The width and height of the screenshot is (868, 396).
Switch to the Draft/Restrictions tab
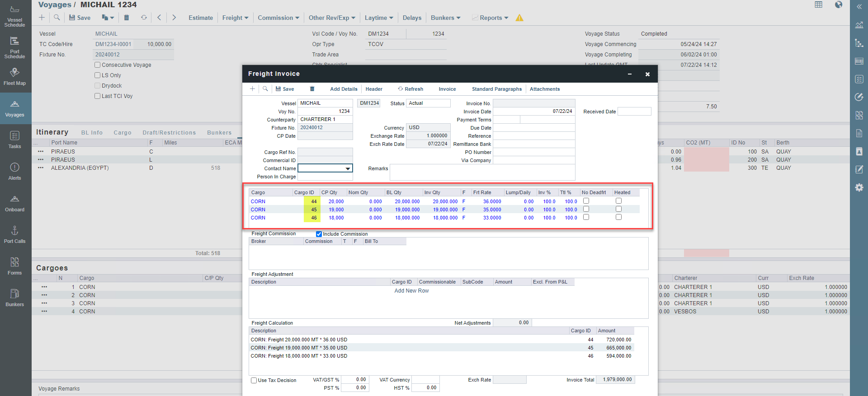[169, 133]
